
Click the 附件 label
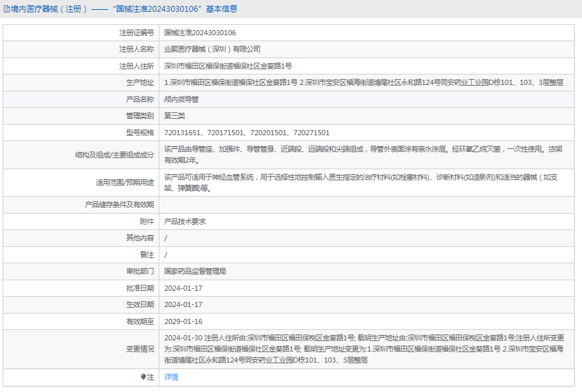[x=147, y=221]
